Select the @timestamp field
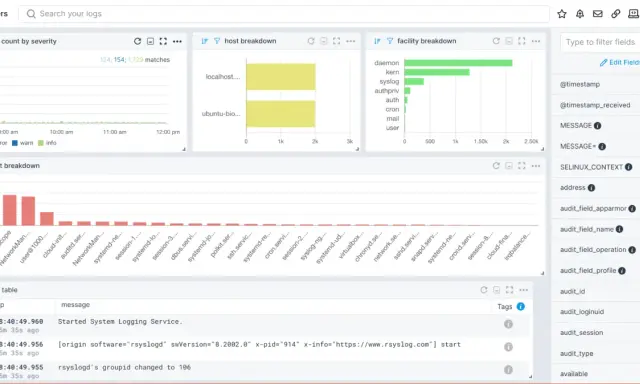640x384 pixels. point(580,84)
